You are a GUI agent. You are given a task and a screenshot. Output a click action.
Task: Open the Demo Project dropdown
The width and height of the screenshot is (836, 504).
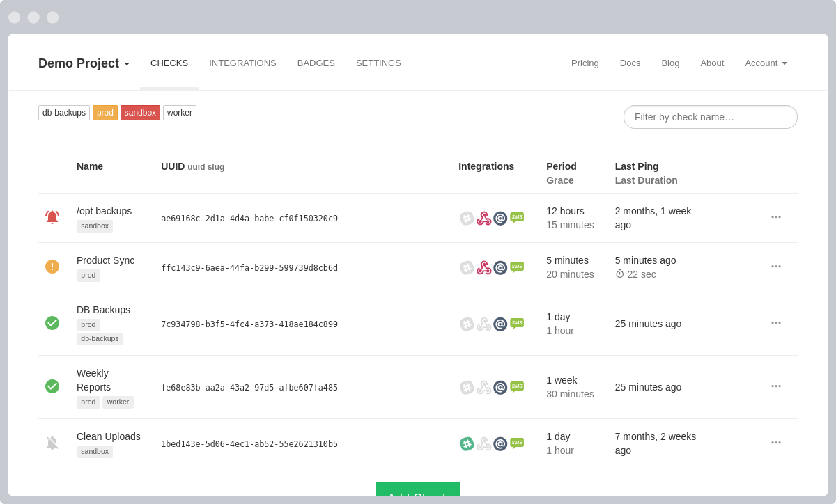click(x=83, y=63)
